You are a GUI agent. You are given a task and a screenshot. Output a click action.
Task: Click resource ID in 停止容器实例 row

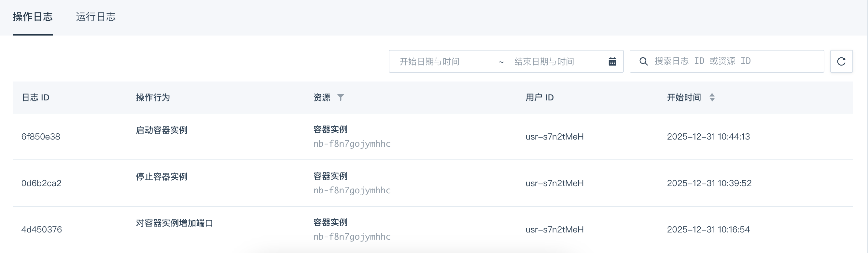point(352,190)
